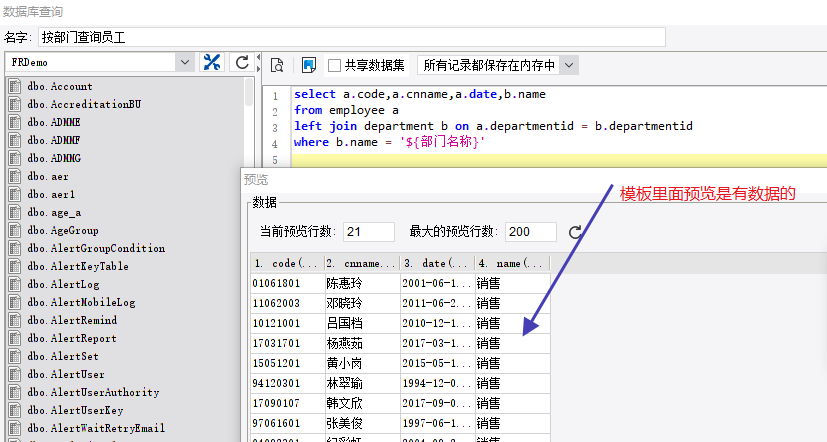Click the dbo.AgeGroup table icon
The image size is (827, 442).
click(15, 230)
